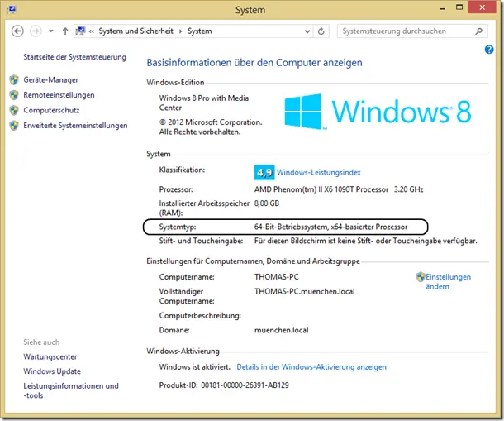Click the 64-Bit-Betriebssystem Systemtyp value
This screenshot has height=421, width=504.
pos(330,227)
